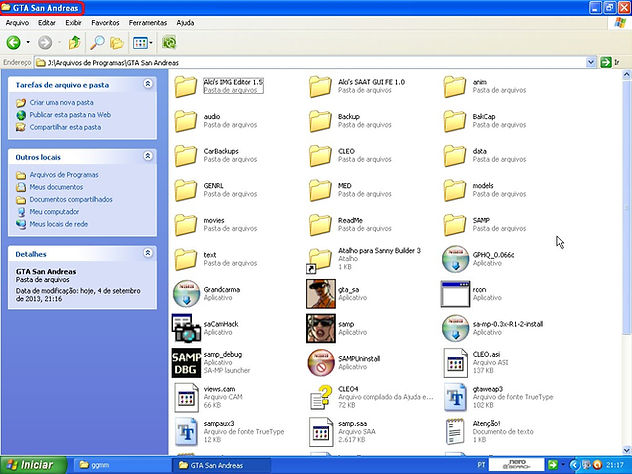The image size is (632, 474).
Task: Open the Iniciar start button
Action: click(34, 465)
